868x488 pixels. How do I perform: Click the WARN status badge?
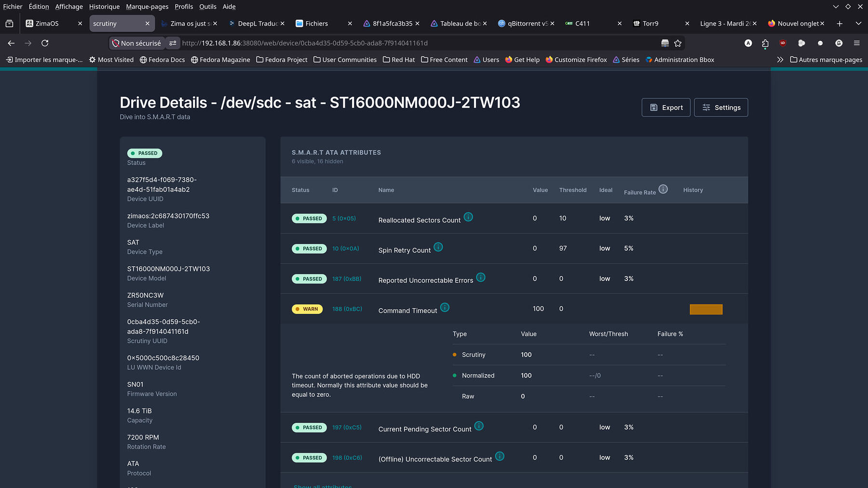click(307, 309)
